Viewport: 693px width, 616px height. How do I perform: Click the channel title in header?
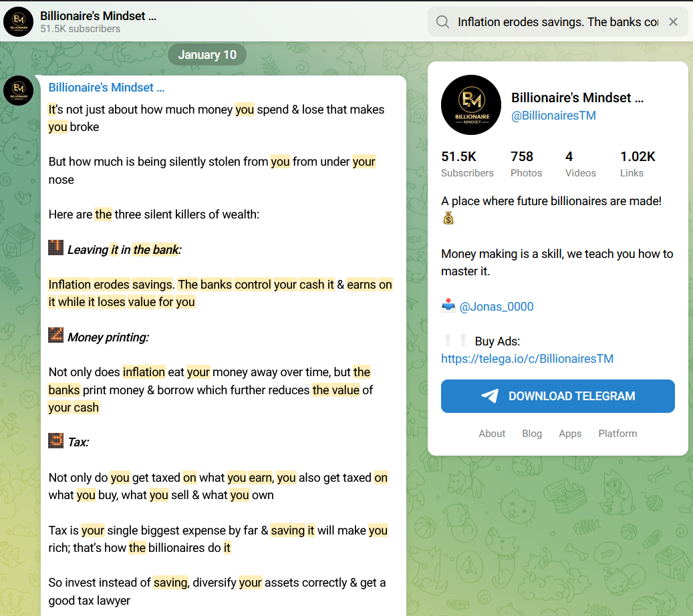pos(98,15)
